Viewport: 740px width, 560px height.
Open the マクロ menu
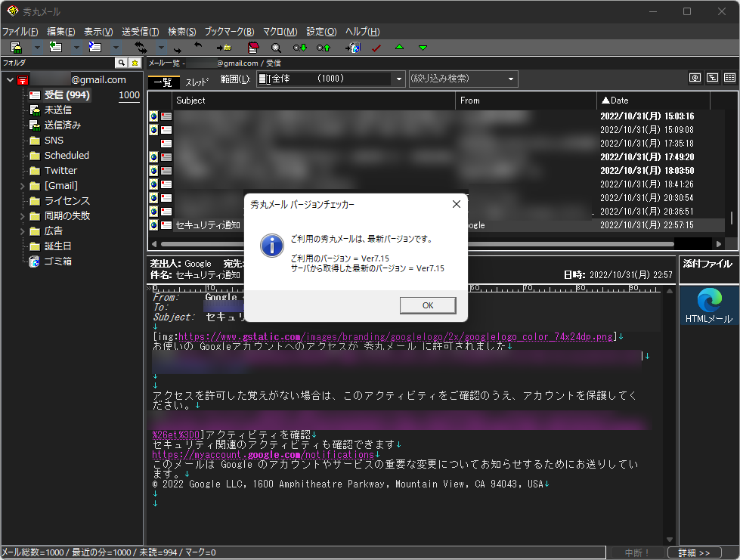tap(279, 31)
